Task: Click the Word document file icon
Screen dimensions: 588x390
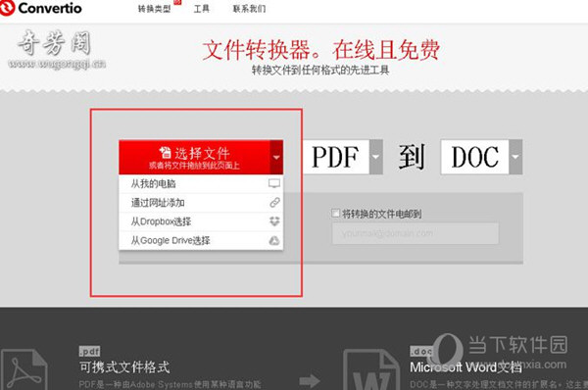Action: pos(371,369)
